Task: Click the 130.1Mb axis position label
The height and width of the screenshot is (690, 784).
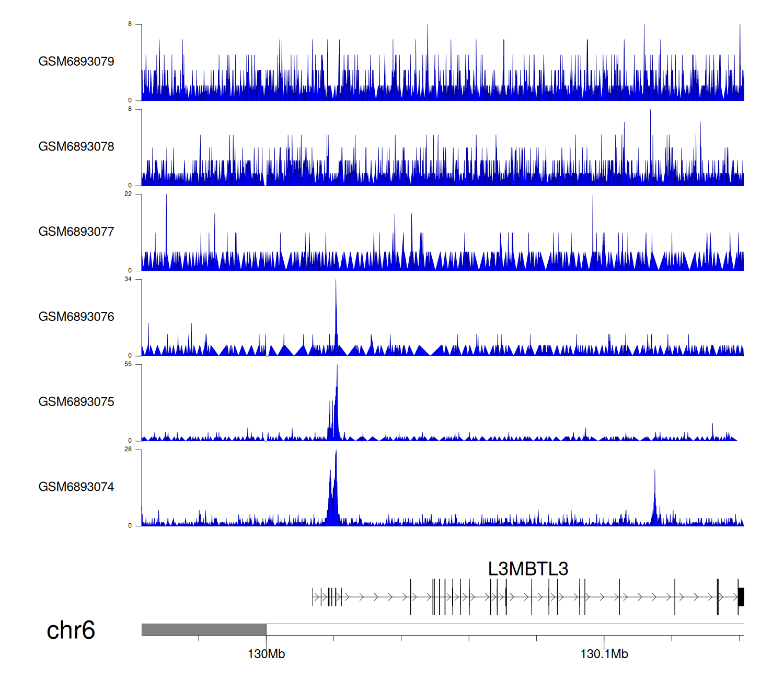Action: click(604, 654)
